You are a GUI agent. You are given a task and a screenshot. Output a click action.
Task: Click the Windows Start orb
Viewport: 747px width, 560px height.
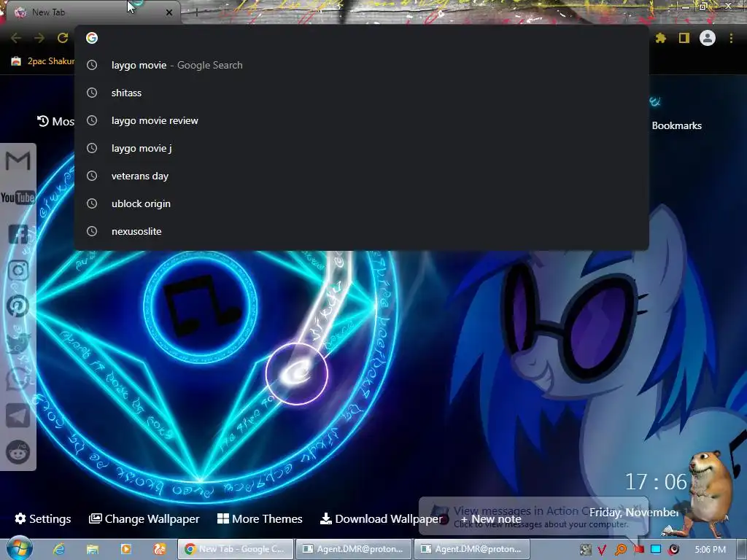coord(19,548)
